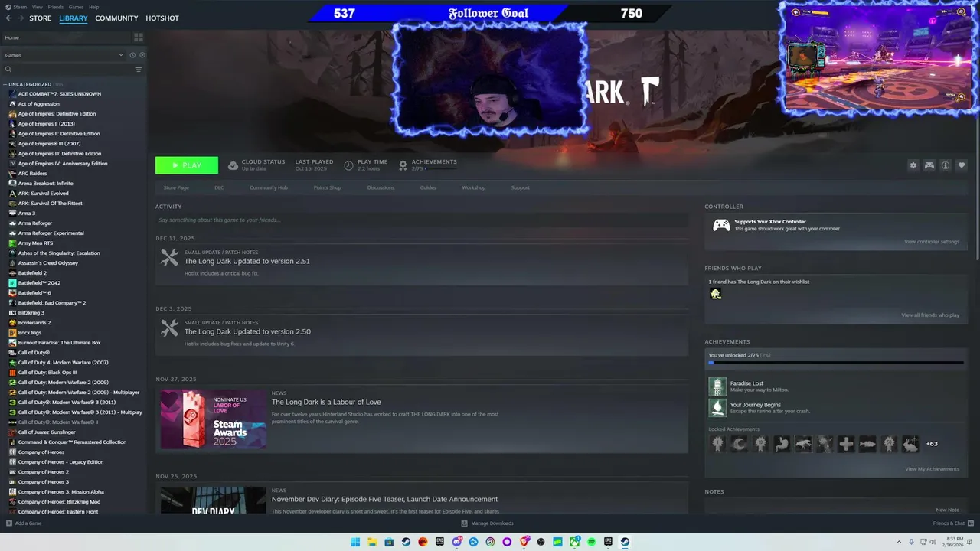Open the DLC link
Viewport: 980px width, 551px height.
coord(219,187)
